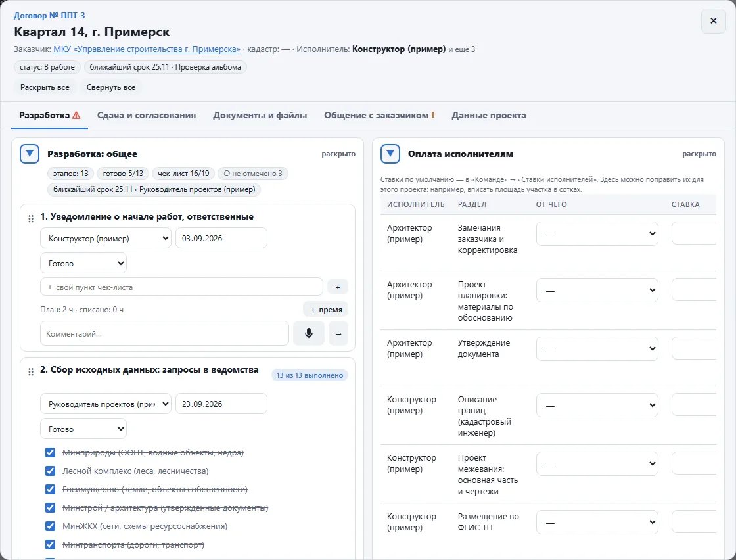This screenshot has width=736, height=560.
Task: Open «От чего» dropdown for «Утверждение документа»
Action: tap(597, 349)
